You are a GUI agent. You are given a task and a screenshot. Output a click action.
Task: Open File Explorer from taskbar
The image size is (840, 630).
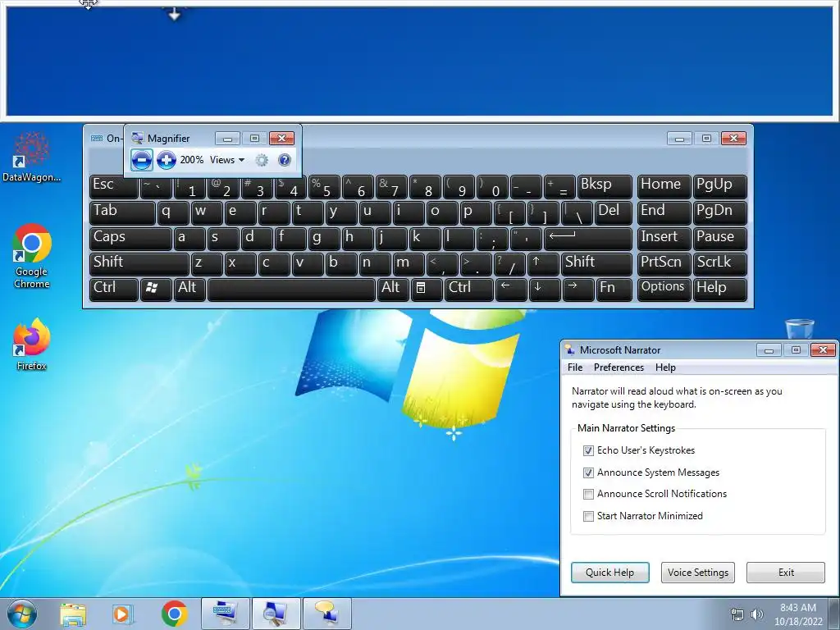73,614
